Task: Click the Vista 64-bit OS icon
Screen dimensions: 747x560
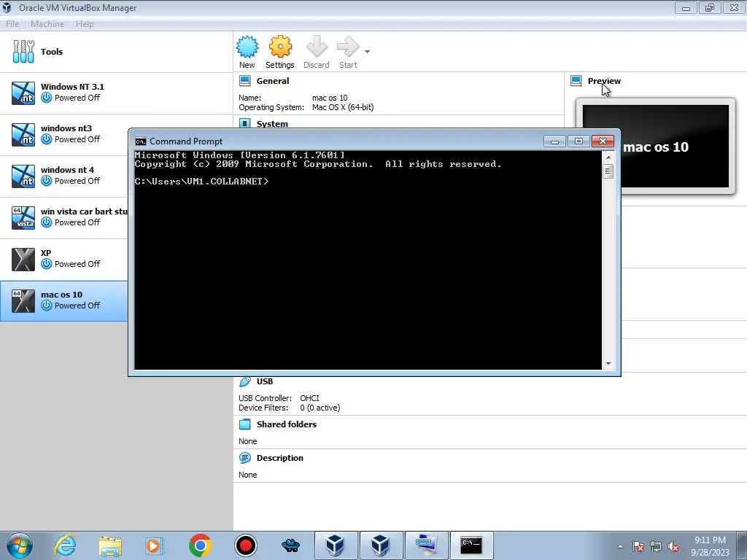Action: [x=23, y=217]
